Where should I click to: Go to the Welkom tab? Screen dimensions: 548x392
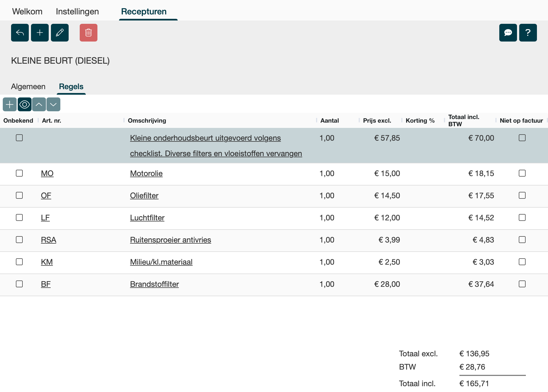(27, 12)
